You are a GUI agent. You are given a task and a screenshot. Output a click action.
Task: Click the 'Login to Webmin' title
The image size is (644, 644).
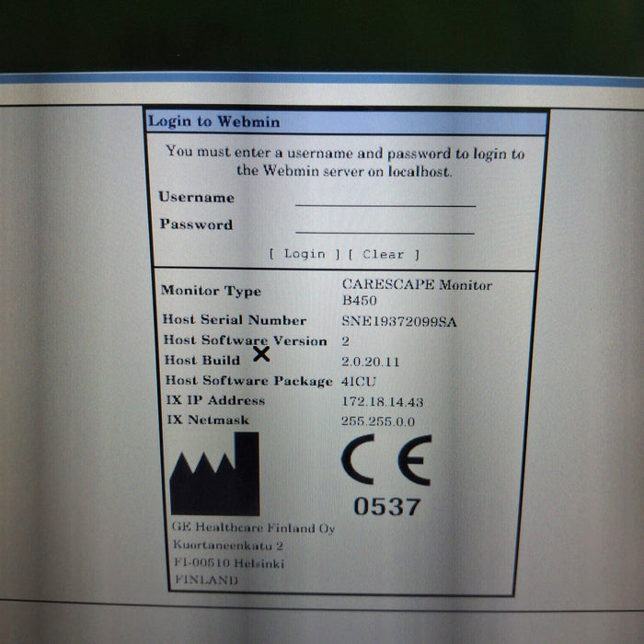(214, 121)
